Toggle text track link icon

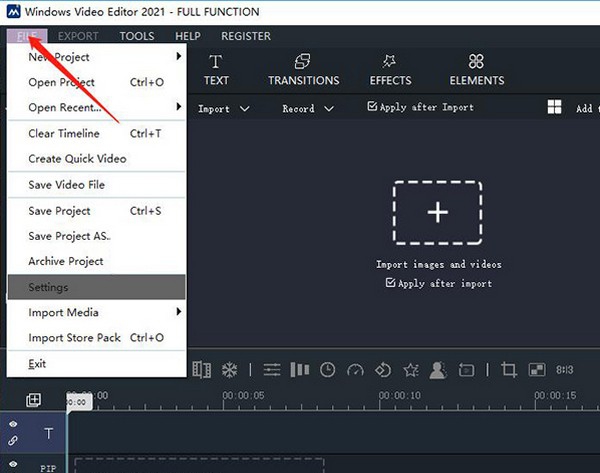pos(13,440)
